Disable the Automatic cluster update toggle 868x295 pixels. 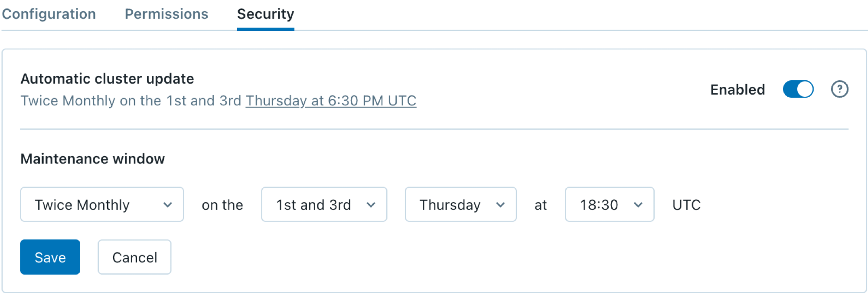click(x=798, y=89)
